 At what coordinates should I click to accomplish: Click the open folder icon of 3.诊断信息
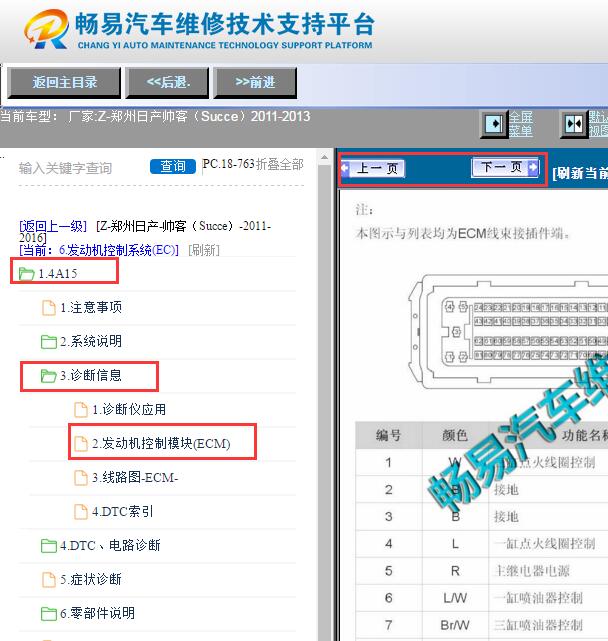click(x=49, y=375)
